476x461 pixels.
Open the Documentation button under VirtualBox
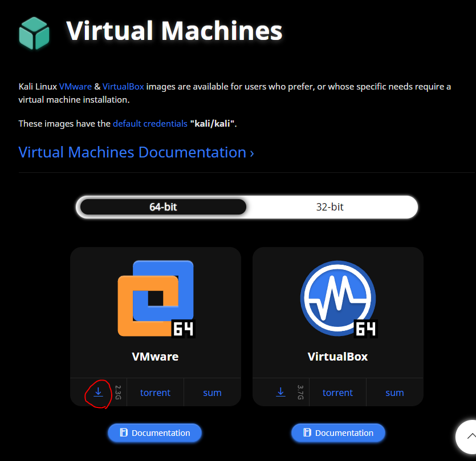pyautogui.click(x=338, y=432)
